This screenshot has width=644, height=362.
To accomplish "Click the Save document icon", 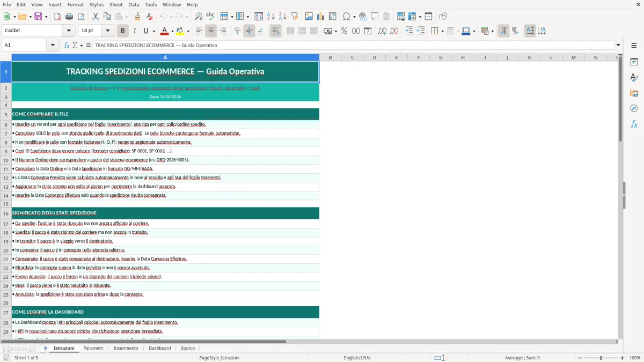I will point(38,17).
